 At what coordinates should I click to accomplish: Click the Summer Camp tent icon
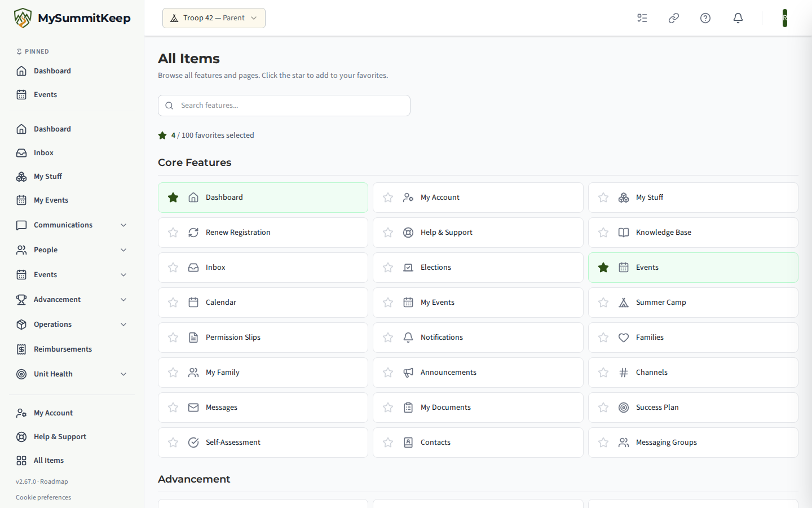point(624,303)
